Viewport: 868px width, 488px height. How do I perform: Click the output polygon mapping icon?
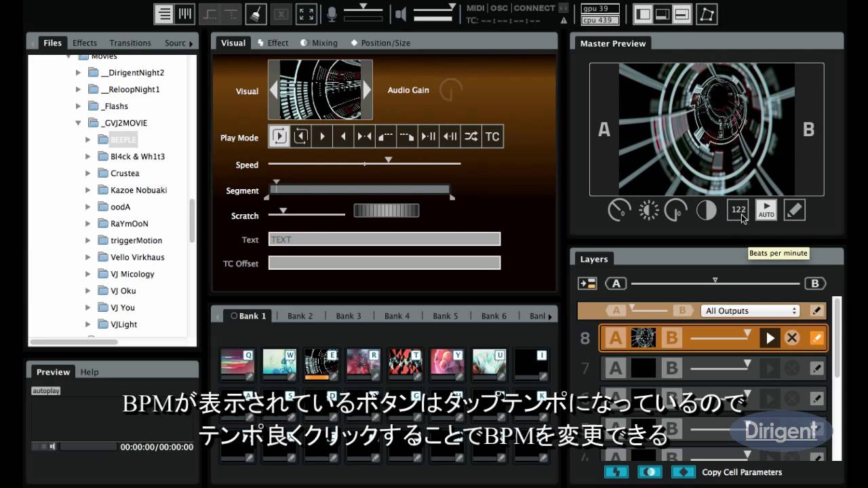pyautogui.click(x=707, y=14)
